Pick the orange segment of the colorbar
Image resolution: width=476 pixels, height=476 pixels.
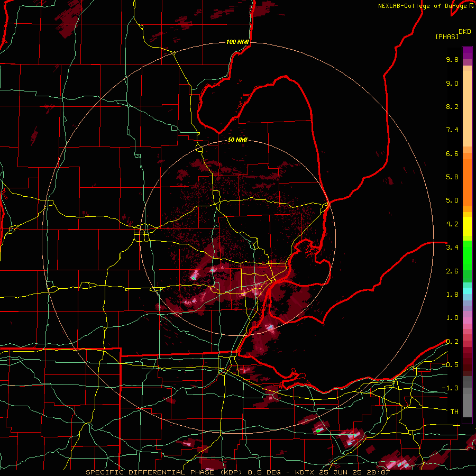tap(467, 182)
